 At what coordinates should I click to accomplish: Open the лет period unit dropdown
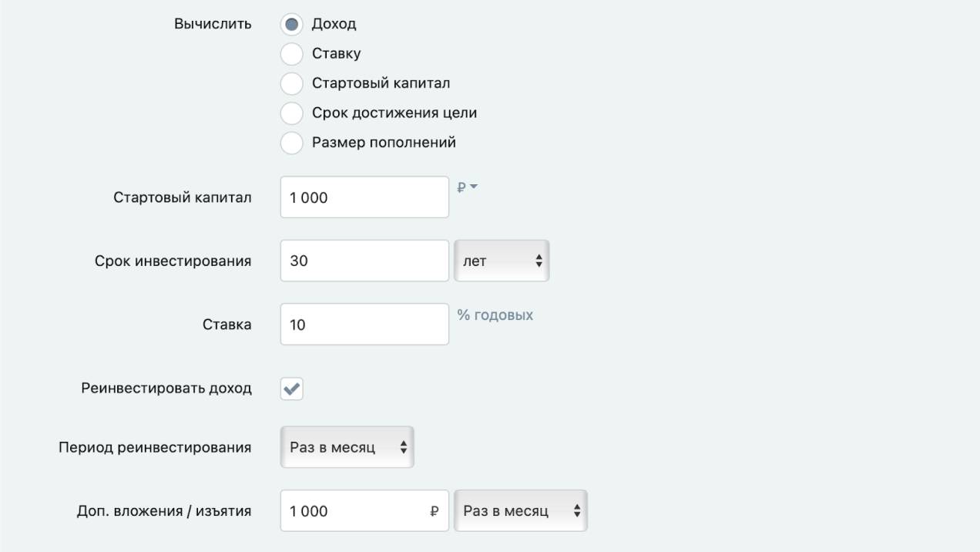coord(502,261)
